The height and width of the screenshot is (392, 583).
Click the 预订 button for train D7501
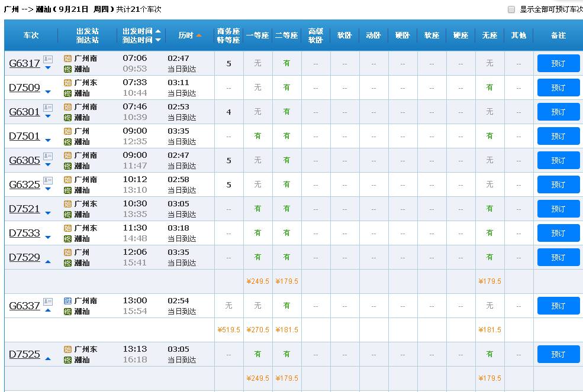[x=558, y=135]
